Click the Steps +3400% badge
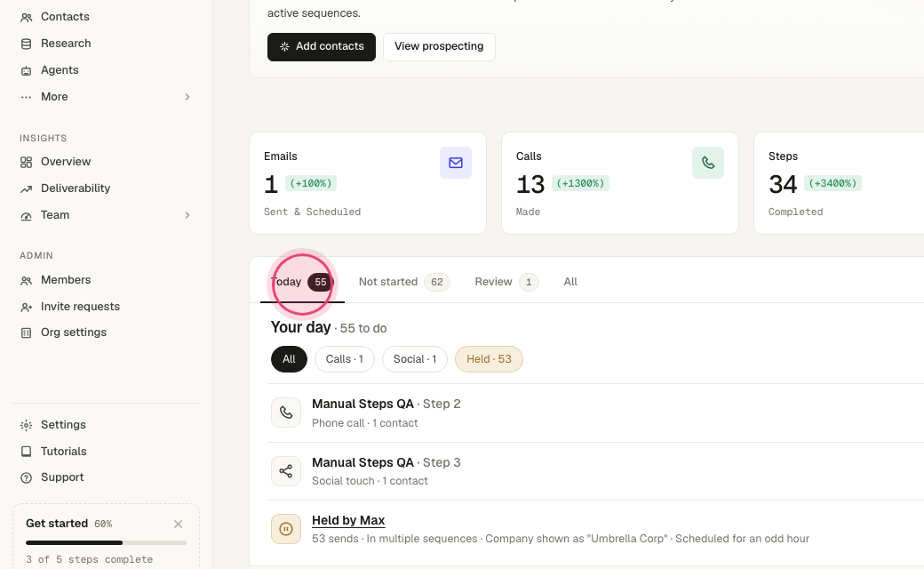 pos(832,183)
